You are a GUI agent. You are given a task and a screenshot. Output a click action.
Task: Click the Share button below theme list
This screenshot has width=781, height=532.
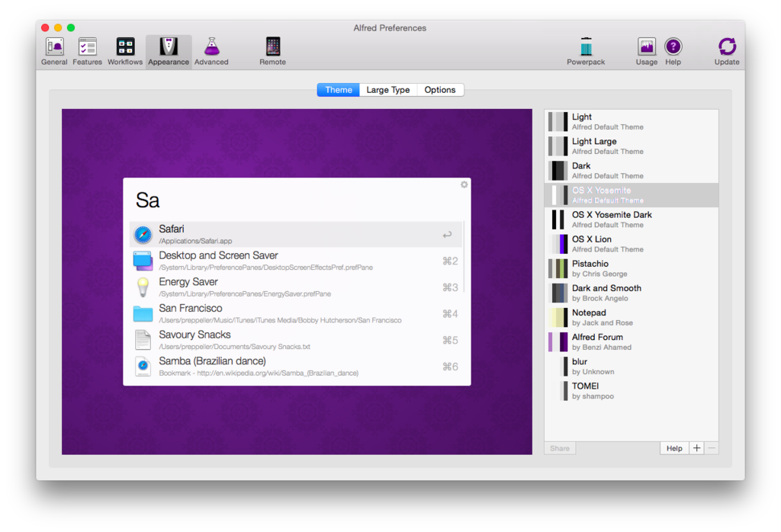(x=560, y=448)
